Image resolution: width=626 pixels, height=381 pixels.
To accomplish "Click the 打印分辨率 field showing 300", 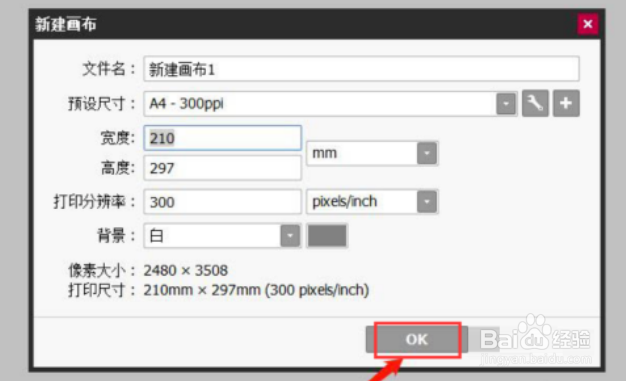I will click(x=222, y=202).
